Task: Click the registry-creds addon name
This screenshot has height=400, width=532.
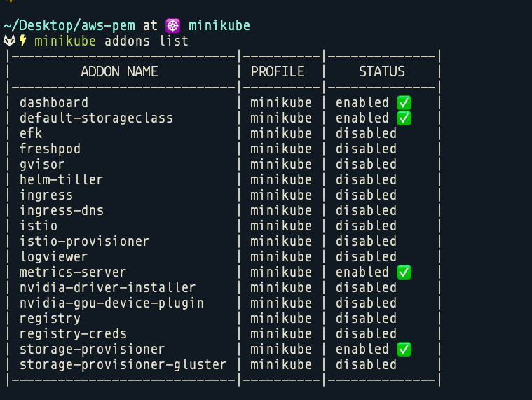Action: tap(73, 334)
